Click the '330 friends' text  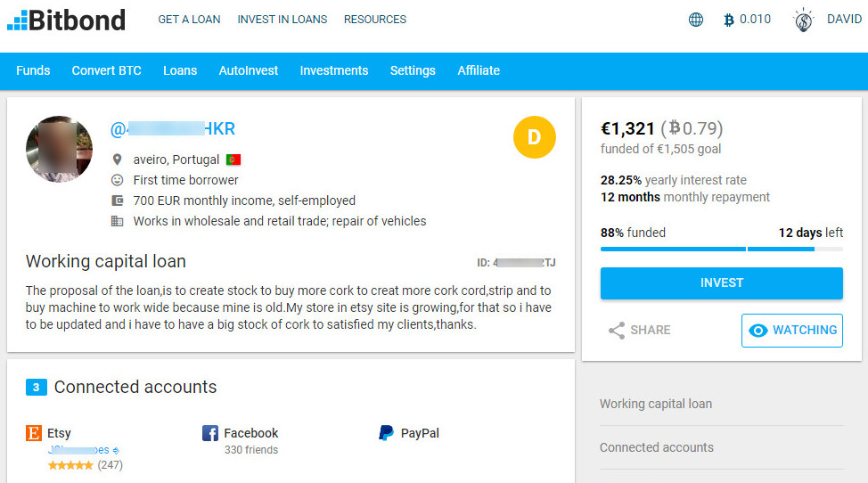250,450
